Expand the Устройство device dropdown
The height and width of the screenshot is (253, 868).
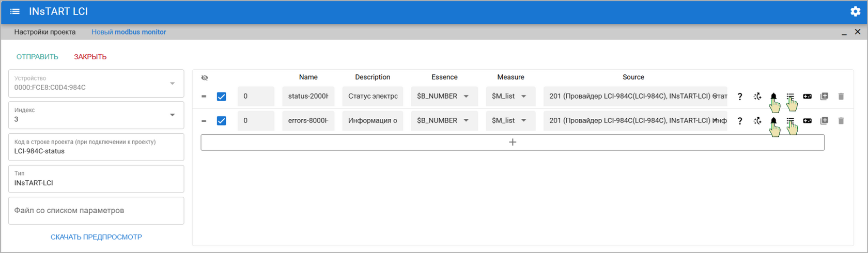click(96, 84)
